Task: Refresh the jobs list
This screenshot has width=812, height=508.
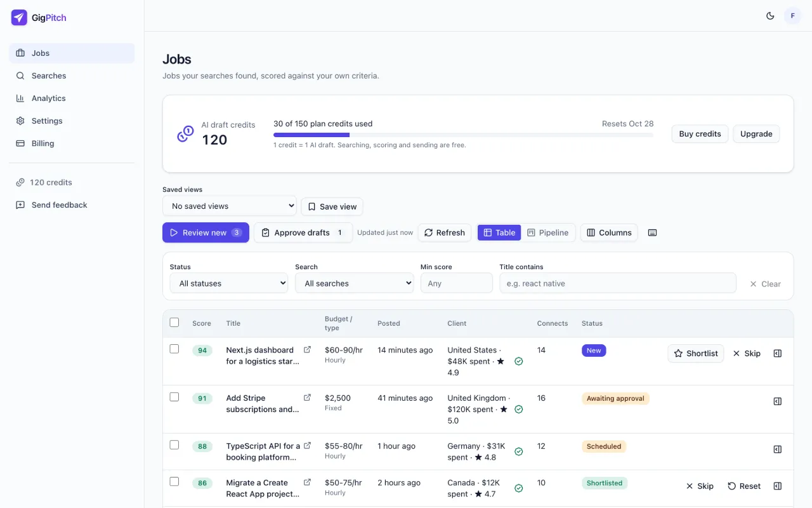Action: pyautogui.click(x=445, y=232)
